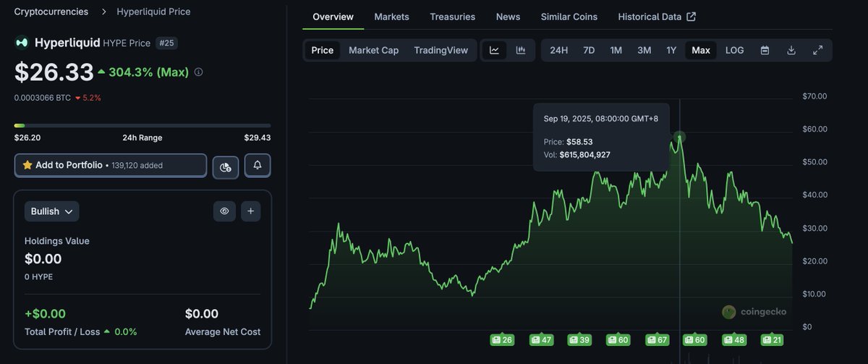This screenshot has height=364, width=868.
Task: Open the calendar date range picker
Action: click(765, 50)
